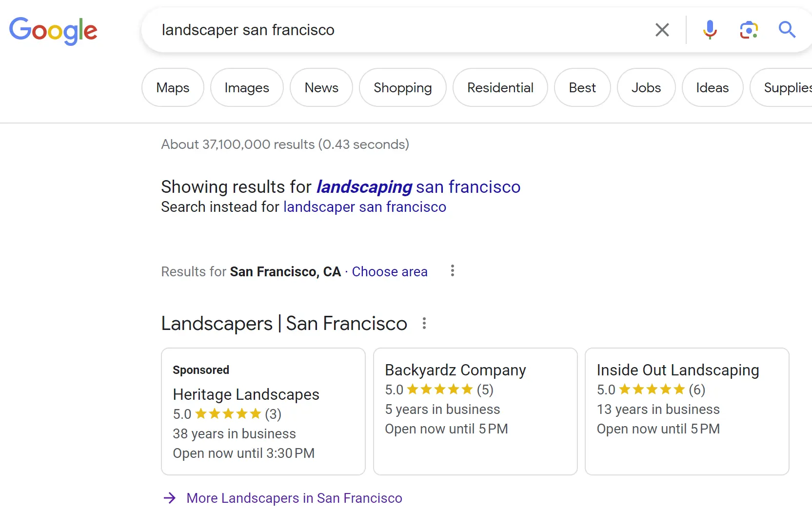Open options menu beside Choose area
The image size is (812, 514).
[x=453, y=271]
